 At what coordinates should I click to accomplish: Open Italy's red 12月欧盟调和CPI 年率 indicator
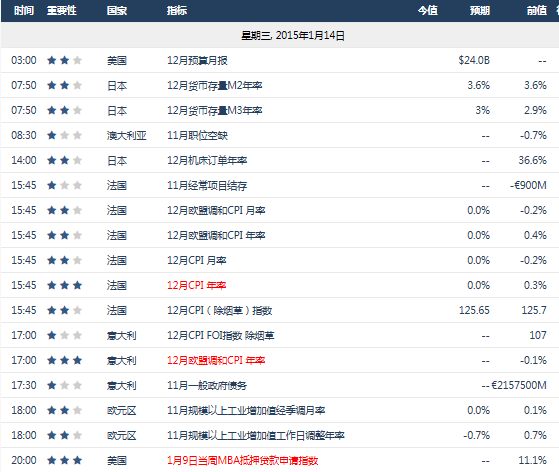click(x=216, y=360)
